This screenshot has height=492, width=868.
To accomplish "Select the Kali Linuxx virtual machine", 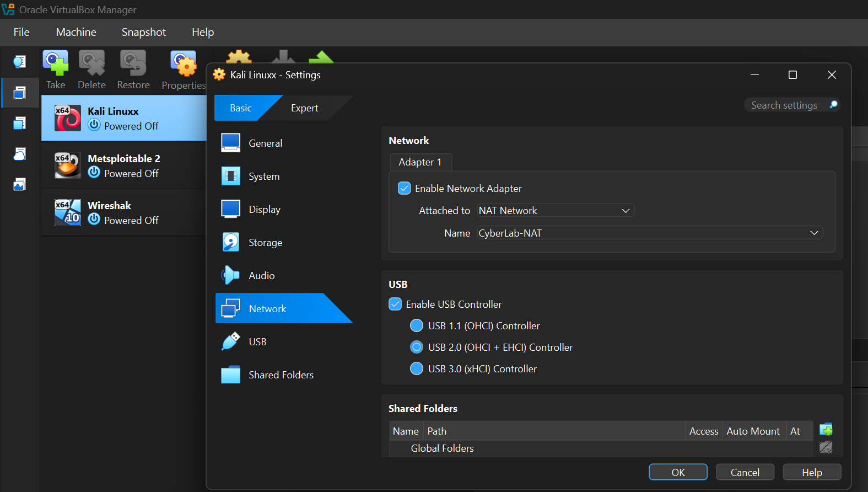I will coord(124,118).
